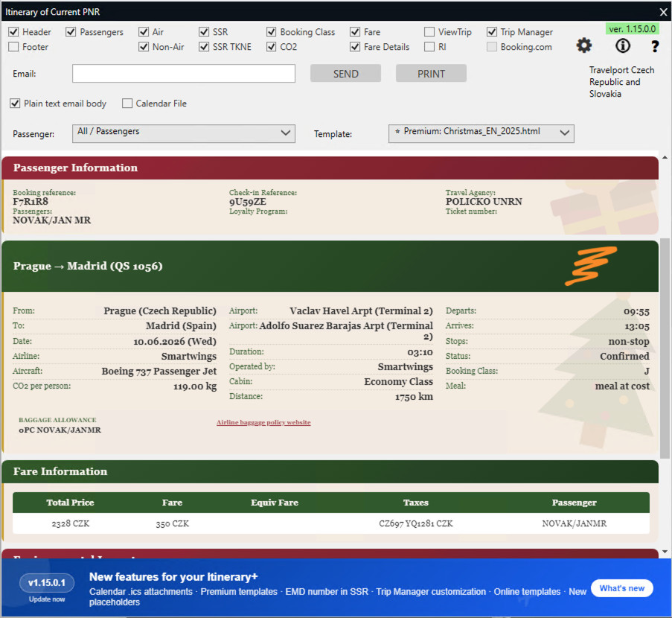Open the Airline baggage policy website link
672x618 pixels.
263,422
